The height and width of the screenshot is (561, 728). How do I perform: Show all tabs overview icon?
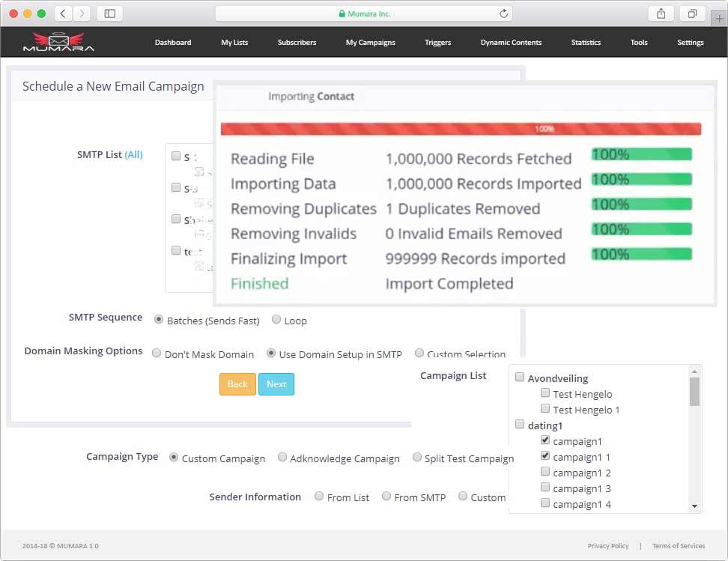coord(692,13)
